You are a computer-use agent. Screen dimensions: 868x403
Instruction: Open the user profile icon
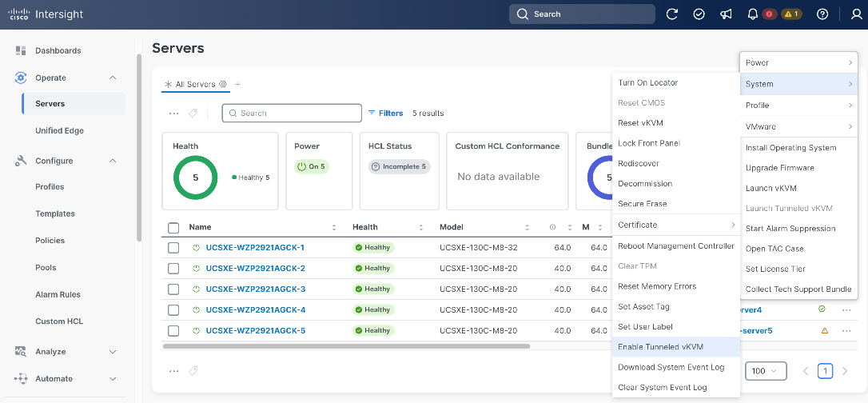click(856, 14)
